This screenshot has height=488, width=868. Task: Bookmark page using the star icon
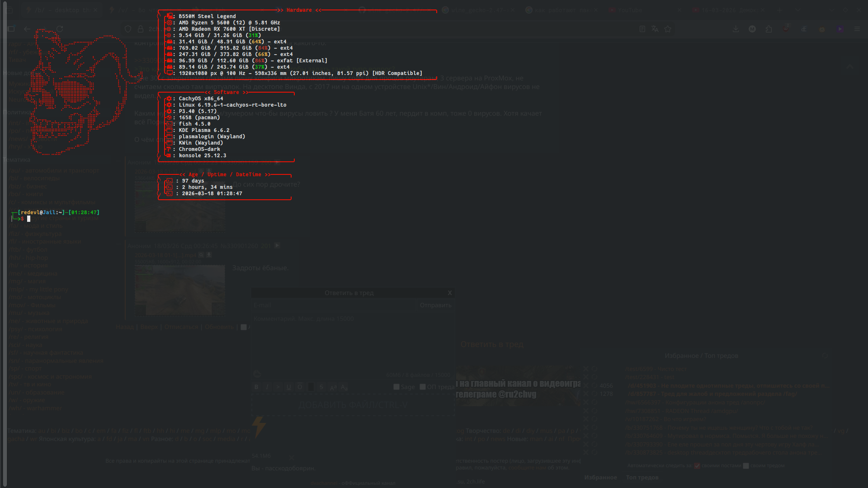pyautogui.click(x=668, y=29)
